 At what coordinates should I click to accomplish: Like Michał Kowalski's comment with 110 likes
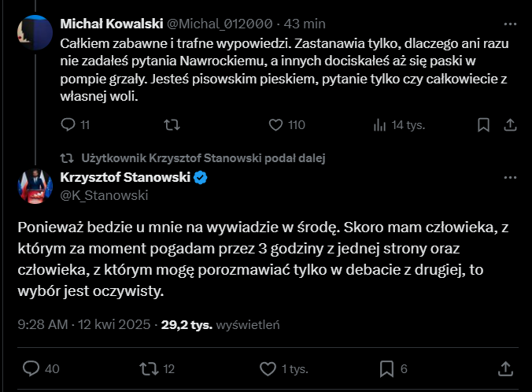(275, 124)
